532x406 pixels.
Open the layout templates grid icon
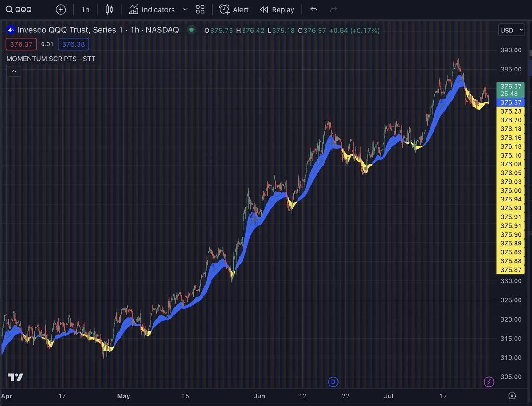pyautogui.click(x=200, y=9)
